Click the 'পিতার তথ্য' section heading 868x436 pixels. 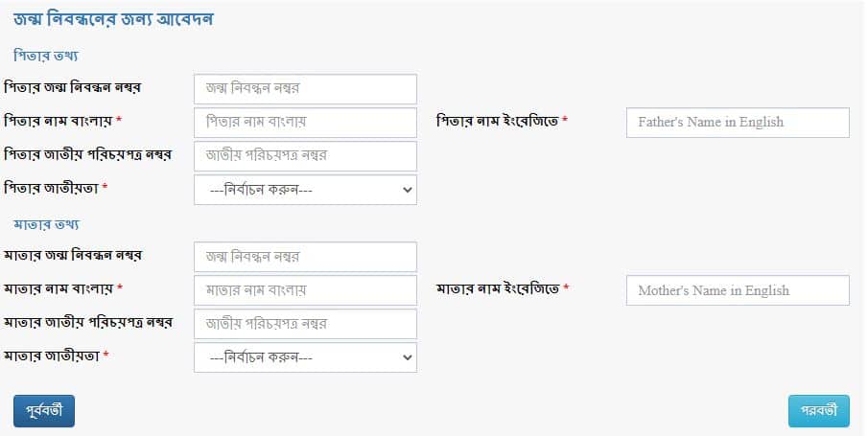click(46, 55)
